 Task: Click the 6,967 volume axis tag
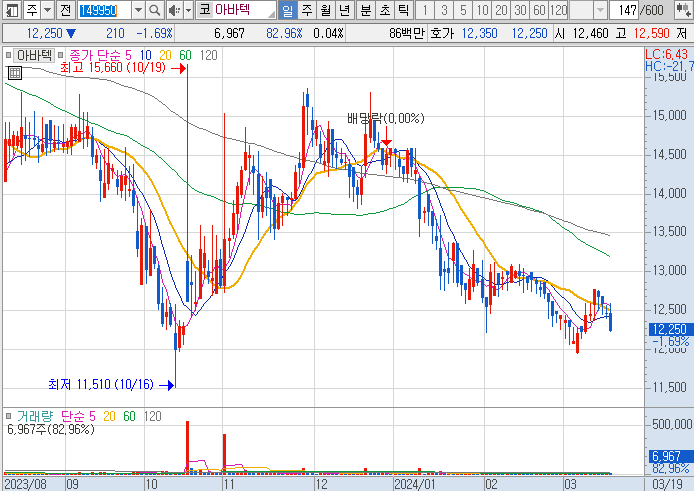click(670, 456)
